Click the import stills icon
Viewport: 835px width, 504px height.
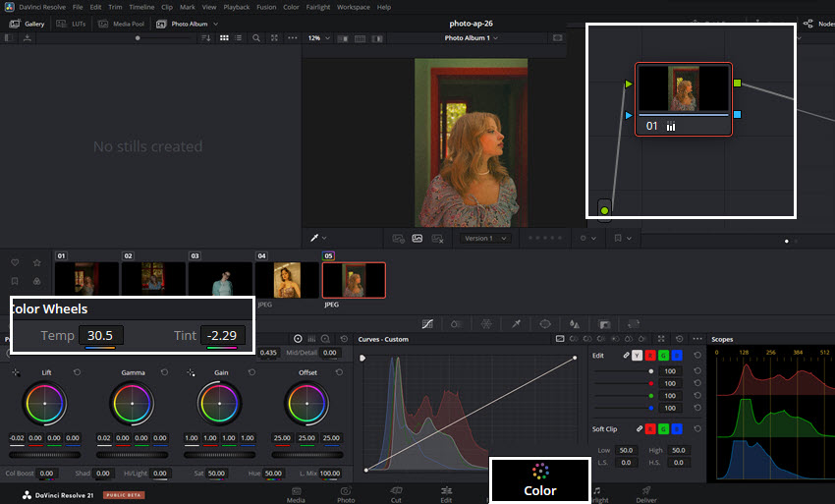(28, 38)
